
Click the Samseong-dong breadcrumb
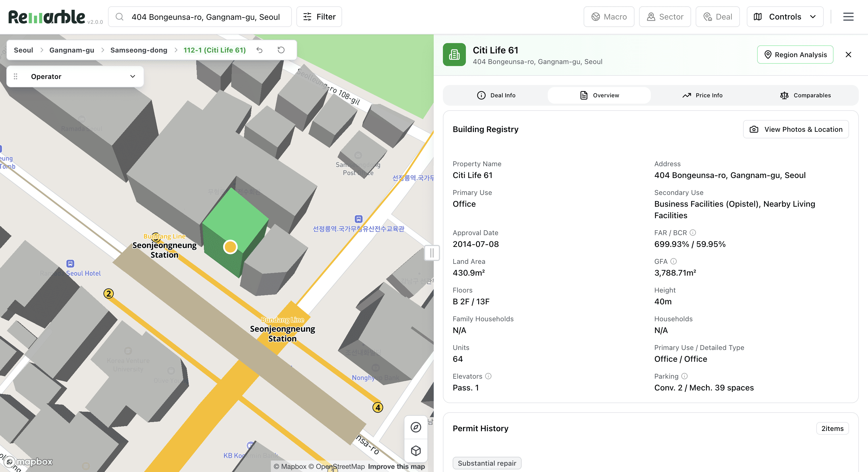pos(138,50)
